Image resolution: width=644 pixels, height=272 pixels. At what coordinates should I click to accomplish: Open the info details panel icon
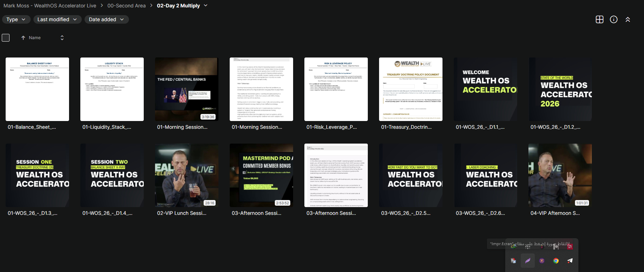pyautogui.click(x=613, y=19)
